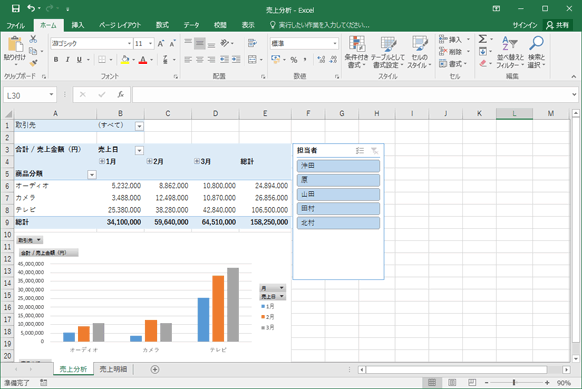The image size is (582, 389).
Task: Open the 売上日 column filter dropdown
Action: [139, 150]
